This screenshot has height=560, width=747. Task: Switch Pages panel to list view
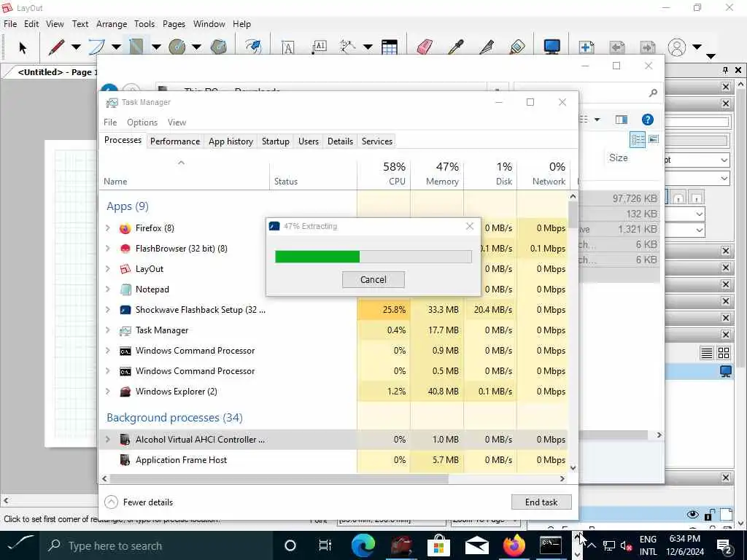(706, 353)
